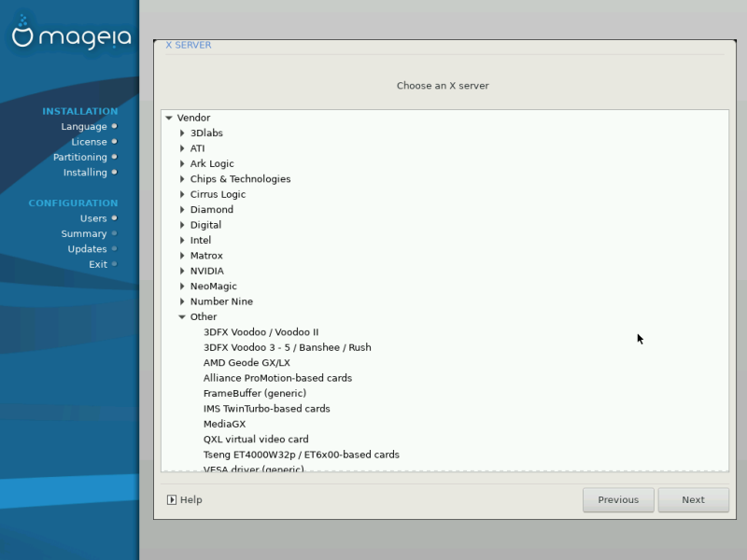Select FrameBuffer (generic) driver
The width and height of the screenshot is (747, 560).
tap(255, 393)
